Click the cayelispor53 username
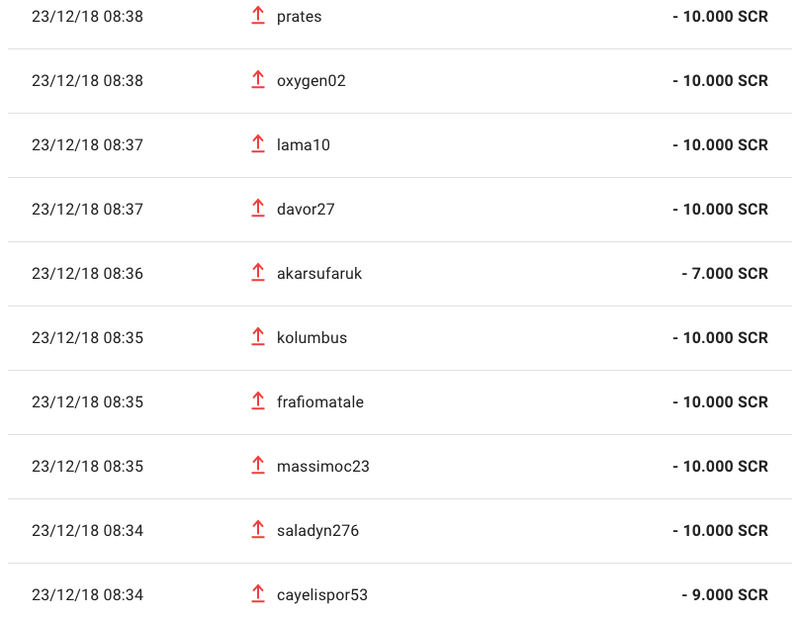This screenshot has height=618, width=800. click(x=322, y=595)
